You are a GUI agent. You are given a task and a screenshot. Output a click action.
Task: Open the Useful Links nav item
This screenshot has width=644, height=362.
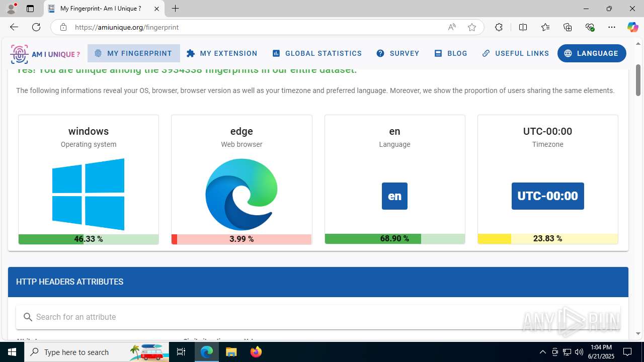(515, 53)
